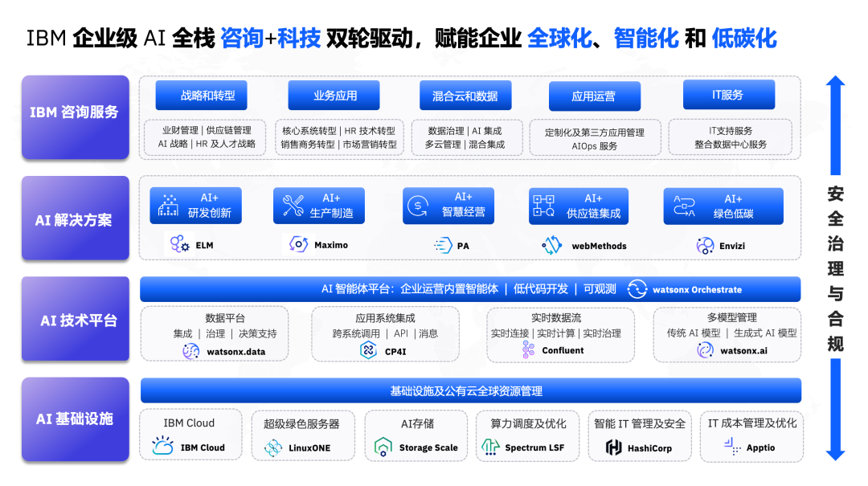Click the 定制化及第三方应用管理 text
868x486 pixels.
595,133
